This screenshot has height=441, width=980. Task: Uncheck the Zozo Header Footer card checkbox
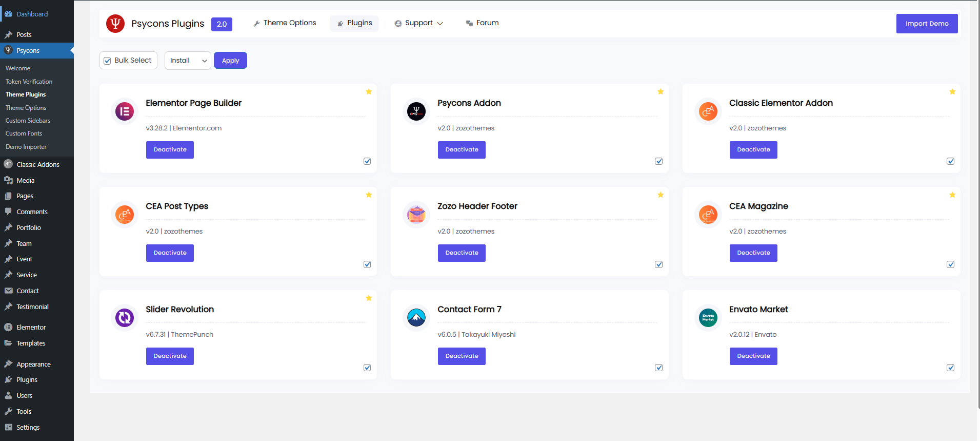pyautogui.click(x=659, y=264)
